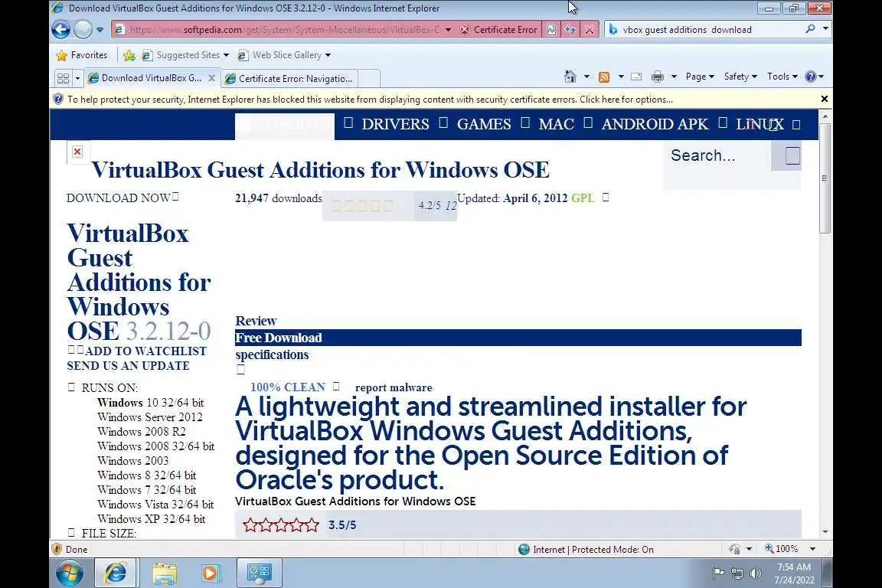Screen dimensions: 882x588
Task: Open the Feeds dropdown arrow
Action: [621, 77]
